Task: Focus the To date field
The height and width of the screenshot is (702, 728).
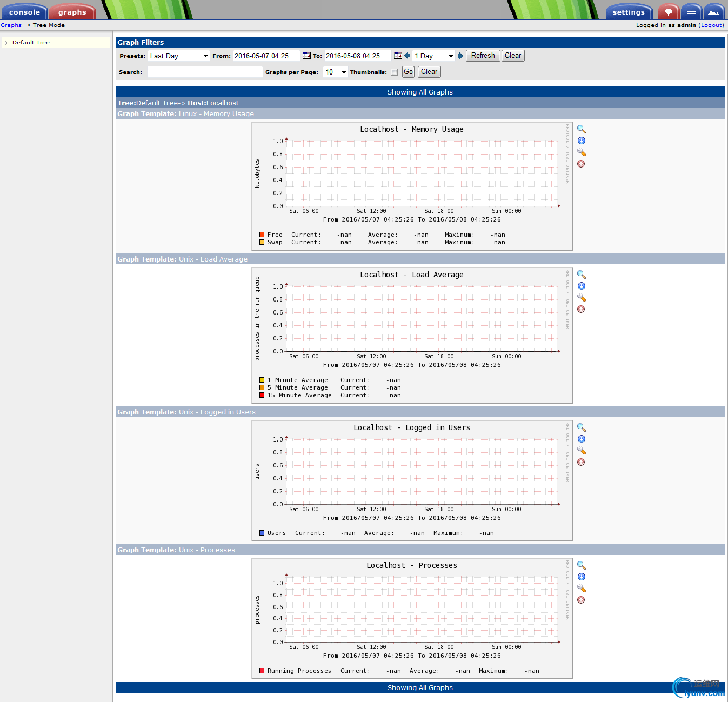Action: pyautogui.click(x=358, y=56)
